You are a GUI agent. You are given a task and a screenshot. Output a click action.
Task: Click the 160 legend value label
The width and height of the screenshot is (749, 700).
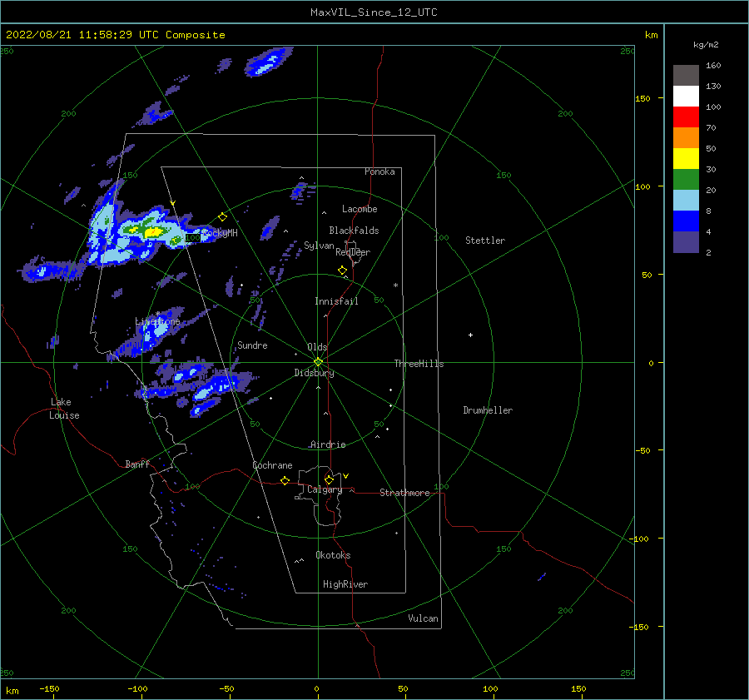click(713, 66)
